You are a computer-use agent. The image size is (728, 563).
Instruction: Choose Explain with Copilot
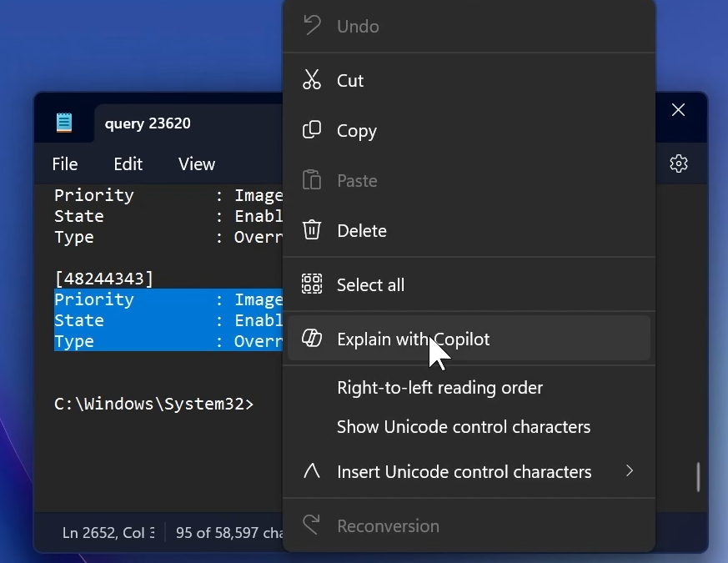click(469, 338)
